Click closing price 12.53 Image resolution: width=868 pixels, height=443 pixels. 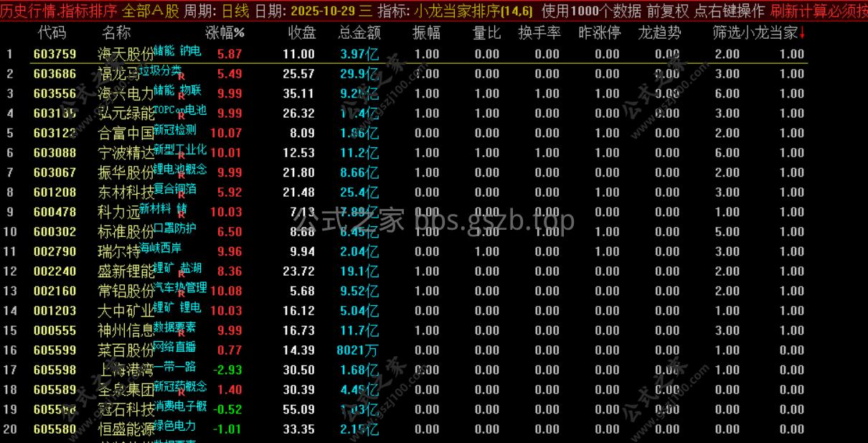[x=298, y=153]
